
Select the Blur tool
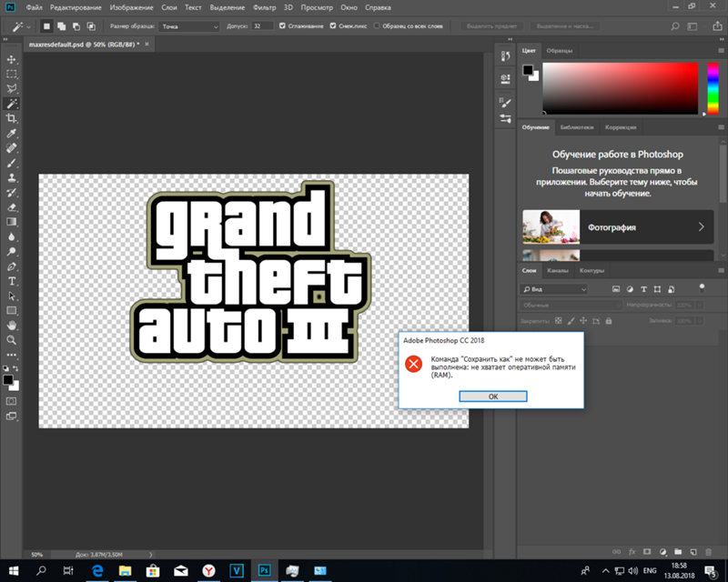12,236
